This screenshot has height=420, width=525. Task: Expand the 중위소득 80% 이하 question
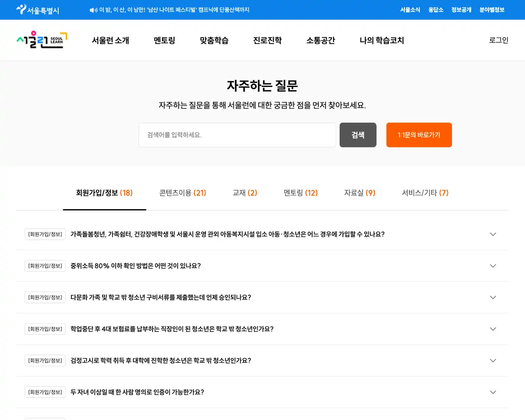coord(262,266)
